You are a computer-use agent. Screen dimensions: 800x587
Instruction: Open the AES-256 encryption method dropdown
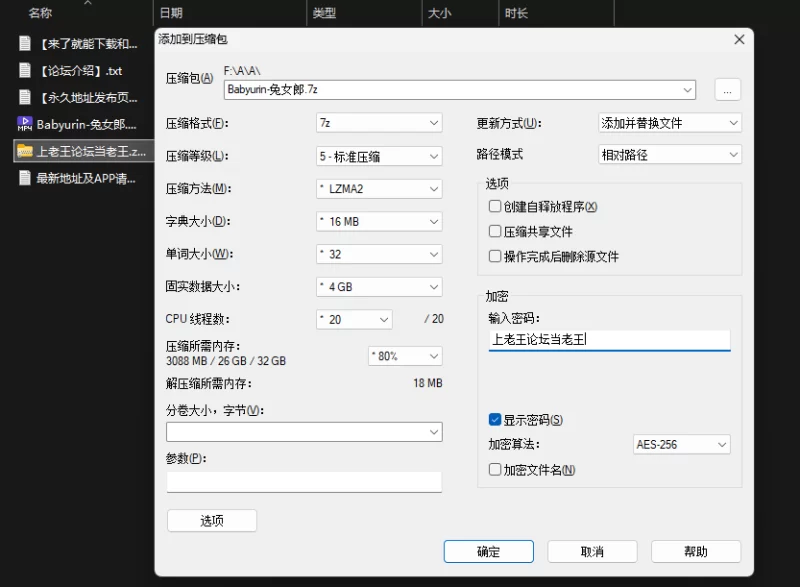[682, 444]
